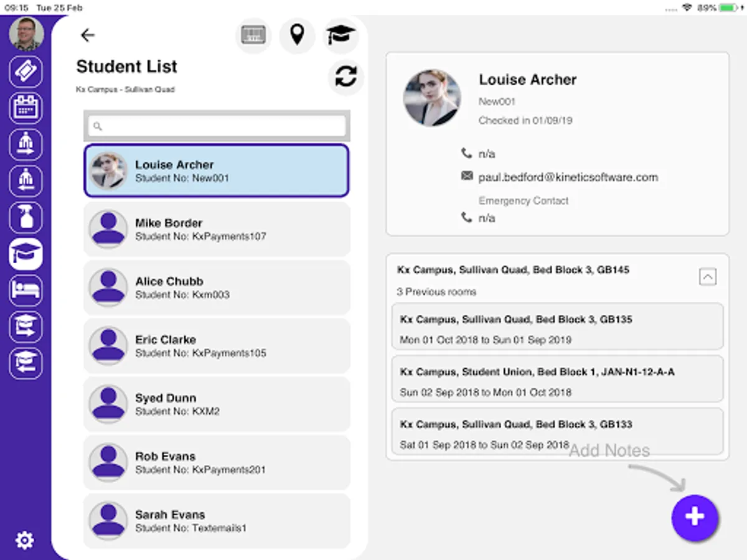The height and width of the screenshot is (560, 747).
Task: Click 'Checked in 01/09/19' text
Action: tap(525, 121)
